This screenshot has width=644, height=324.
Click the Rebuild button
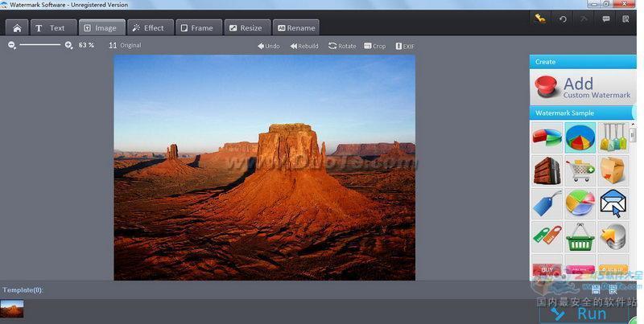pyautogui.click(x=304, y=46)
